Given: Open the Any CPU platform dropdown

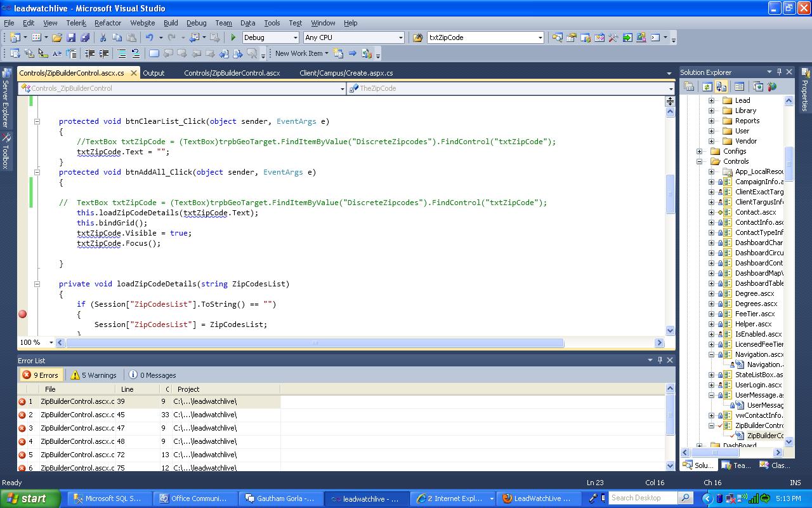Looking at the screenshot, I should click(x=400, y=38).
